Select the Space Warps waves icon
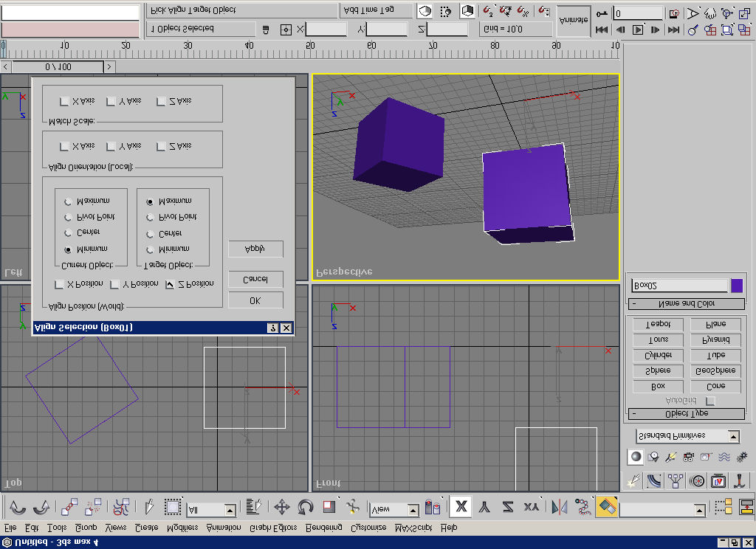 (724, 457)
